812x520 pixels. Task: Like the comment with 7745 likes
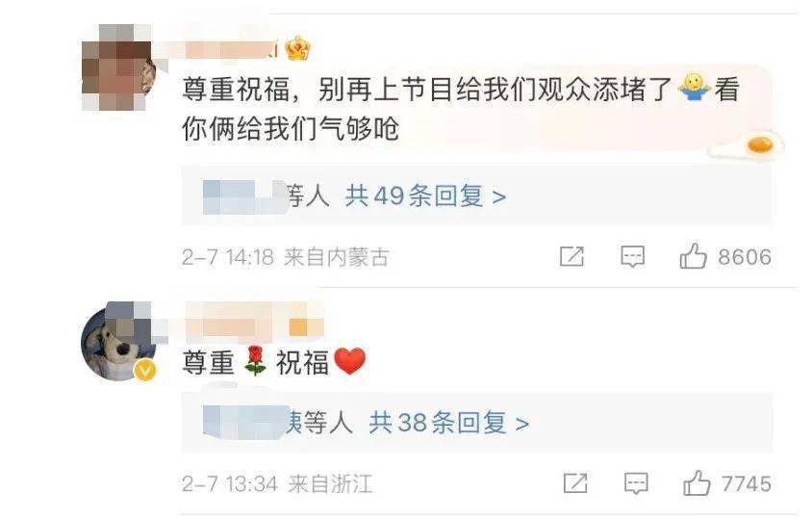pos(697,483)
